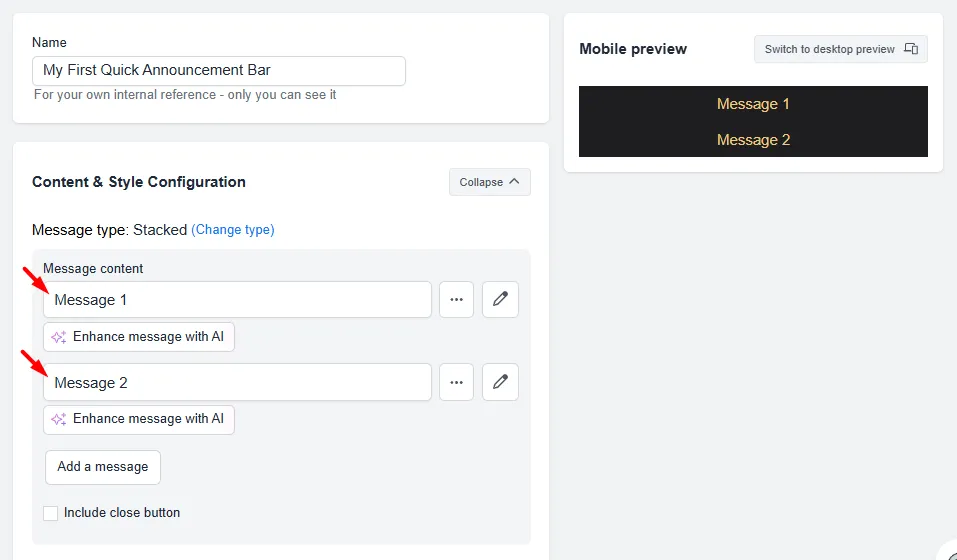Enhance Message 1 with AI
The width and height of the screenshot is (957, 560).
(139, 337)
